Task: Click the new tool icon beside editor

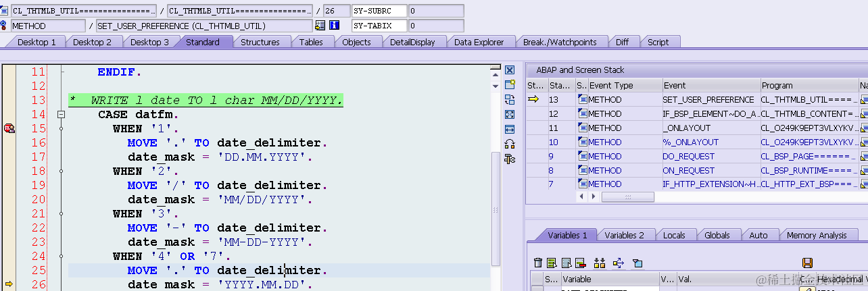Action: tap(510, 84)
